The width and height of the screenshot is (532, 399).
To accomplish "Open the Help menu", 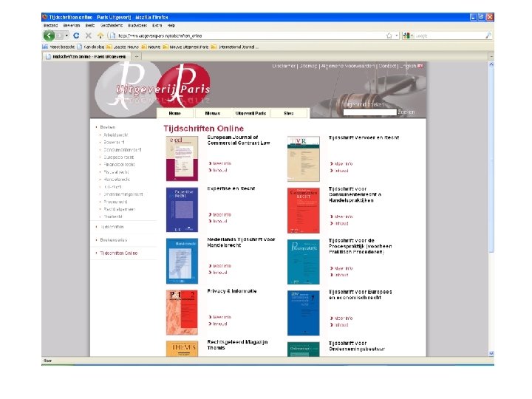I will click(x=171, y=25).
